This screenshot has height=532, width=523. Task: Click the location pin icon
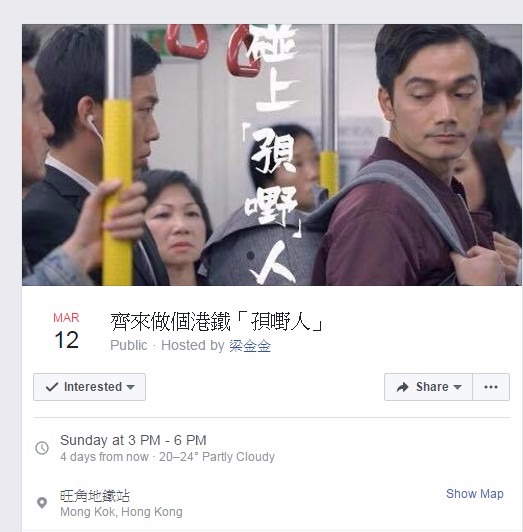42,503
